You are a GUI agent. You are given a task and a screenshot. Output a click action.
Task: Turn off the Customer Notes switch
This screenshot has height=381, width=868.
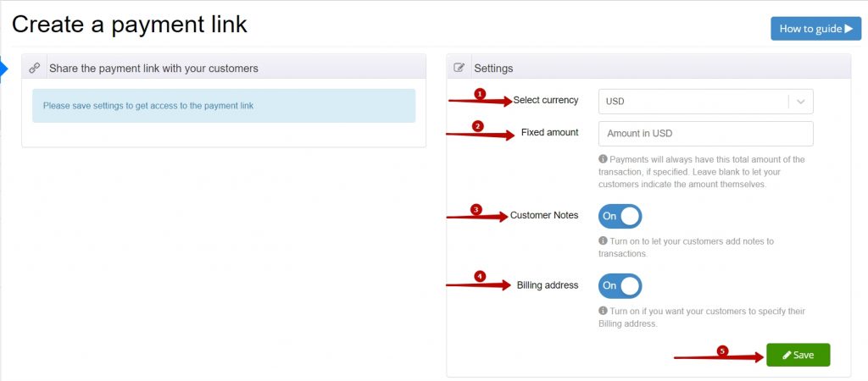620,216
